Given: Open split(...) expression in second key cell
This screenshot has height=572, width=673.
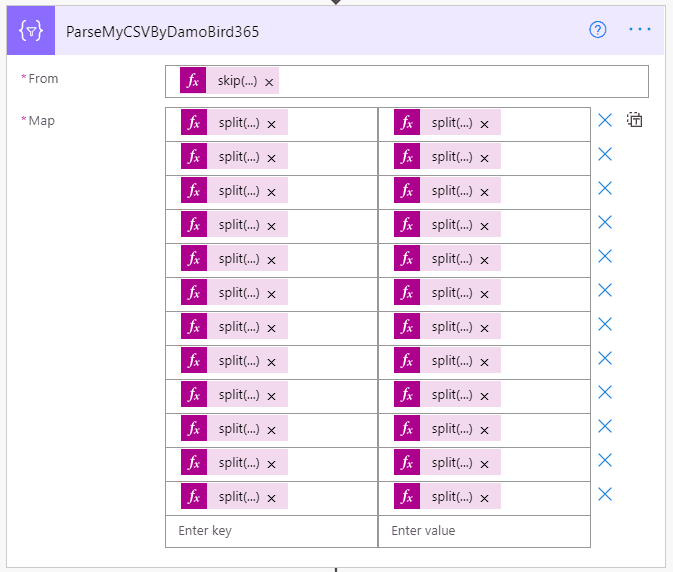Looking at the screenshot, I should pos(239,157).
